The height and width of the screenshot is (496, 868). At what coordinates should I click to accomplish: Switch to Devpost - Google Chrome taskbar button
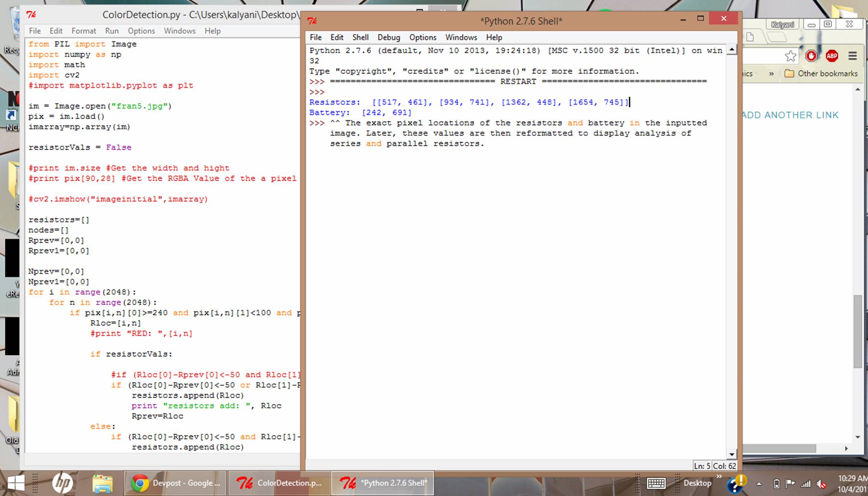click(176, 483)
